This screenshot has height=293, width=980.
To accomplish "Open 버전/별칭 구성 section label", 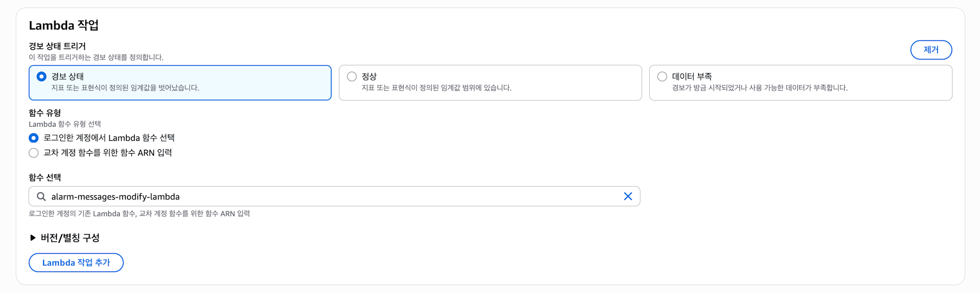I will (70, 238).
